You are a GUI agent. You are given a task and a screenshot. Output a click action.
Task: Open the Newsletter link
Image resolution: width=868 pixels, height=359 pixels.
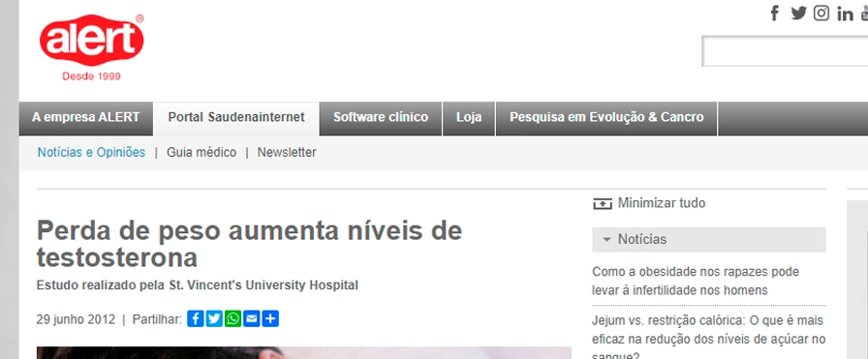pyautogui.click(x=287, y=153)
